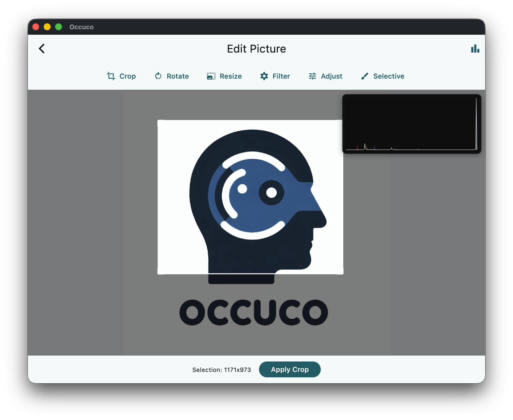Click the Adjust sliders icon
513x420 pixels.
312,76
